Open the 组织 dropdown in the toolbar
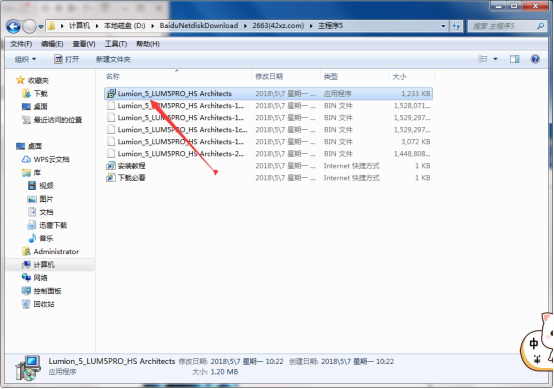The height and width of the screenshot is (389, 554). coord(25,59)
